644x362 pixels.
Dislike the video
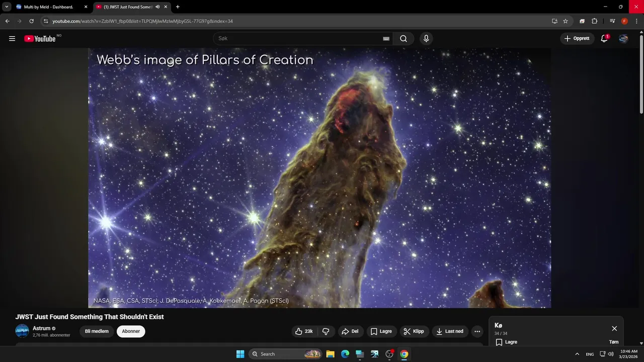coord(326,331)
